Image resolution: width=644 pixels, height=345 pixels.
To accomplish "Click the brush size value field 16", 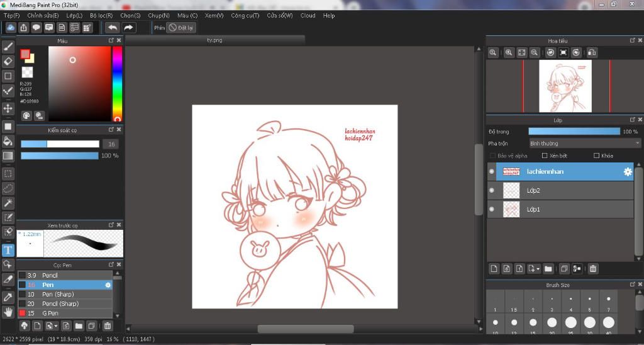I will coord(111,144).
